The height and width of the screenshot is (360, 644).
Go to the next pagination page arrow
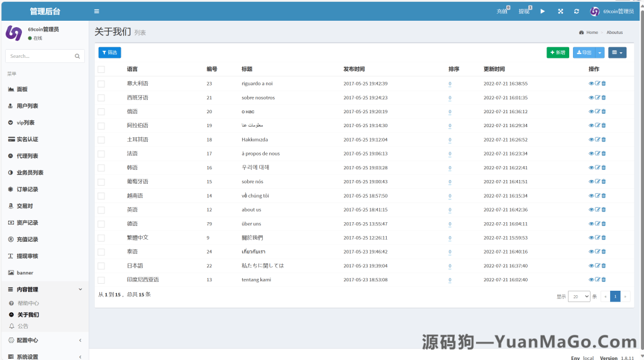(625, 296)
